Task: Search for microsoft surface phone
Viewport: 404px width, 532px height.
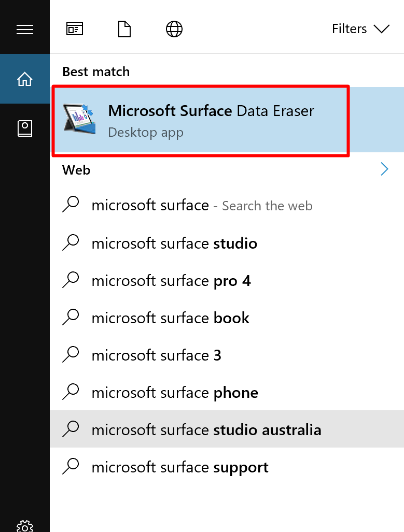Action: 175,392
